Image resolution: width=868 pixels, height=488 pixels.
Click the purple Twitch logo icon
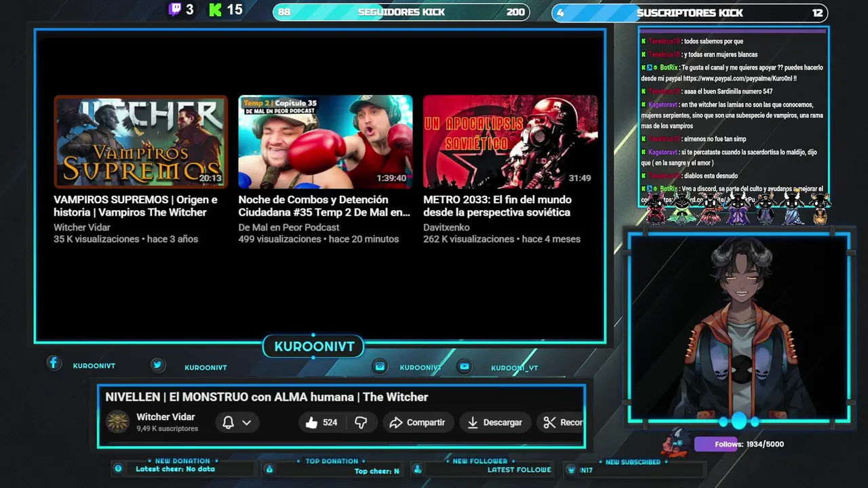[175, 9]
